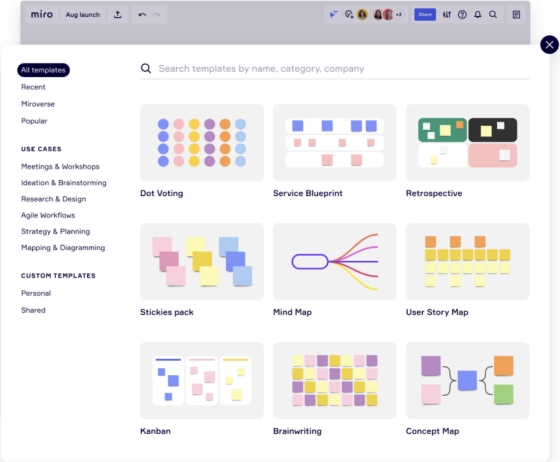
Task: Close the templates panel
Action: (549, 45)
